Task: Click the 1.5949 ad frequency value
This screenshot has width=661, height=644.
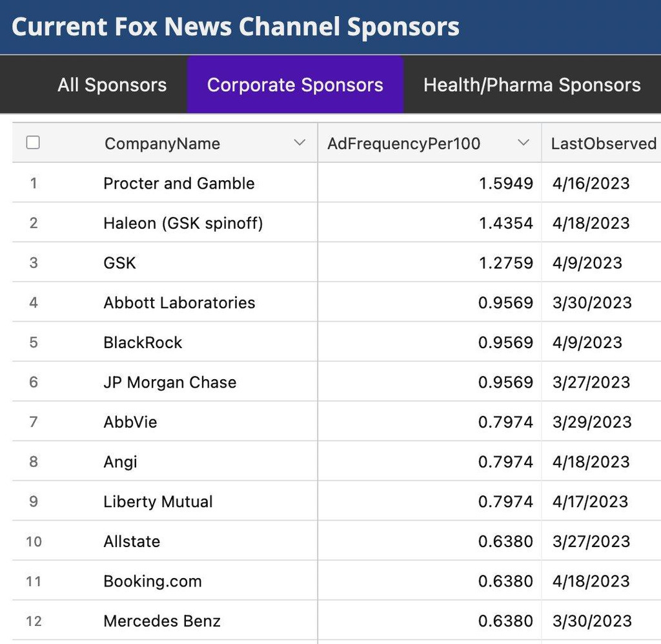Action: pyautogui.click(x=505, y=183)
